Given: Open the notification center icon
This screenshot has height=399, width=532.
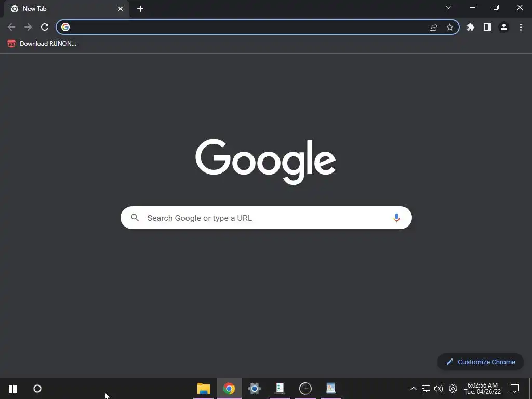Looking at the screenshot, I should (x=515, y=389).
